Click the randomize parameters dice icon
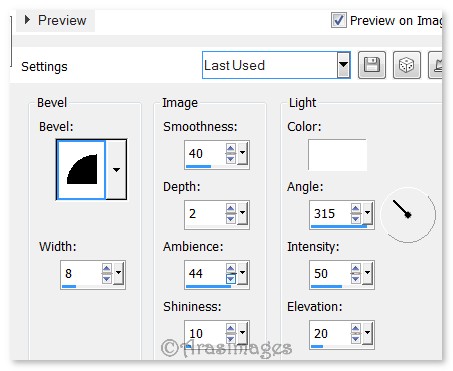The height and width of the screenshot is (371, 453). coord(407,65)
